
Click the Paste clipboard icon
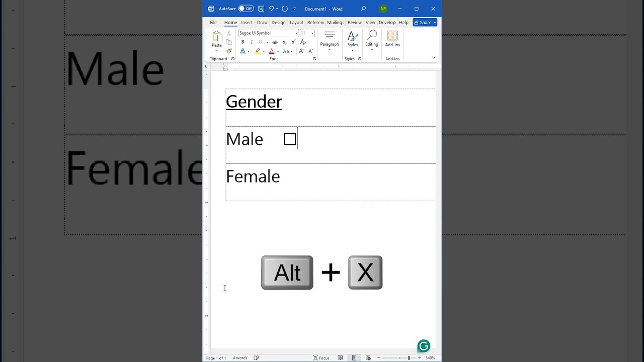pos(217,36)
